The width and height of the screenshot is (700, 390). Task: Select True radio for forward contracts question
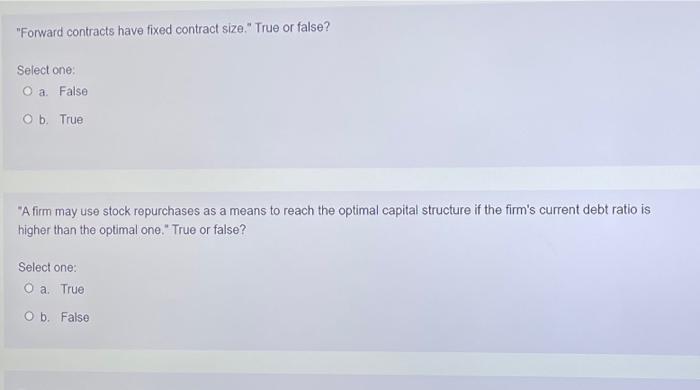click(28, 119)
